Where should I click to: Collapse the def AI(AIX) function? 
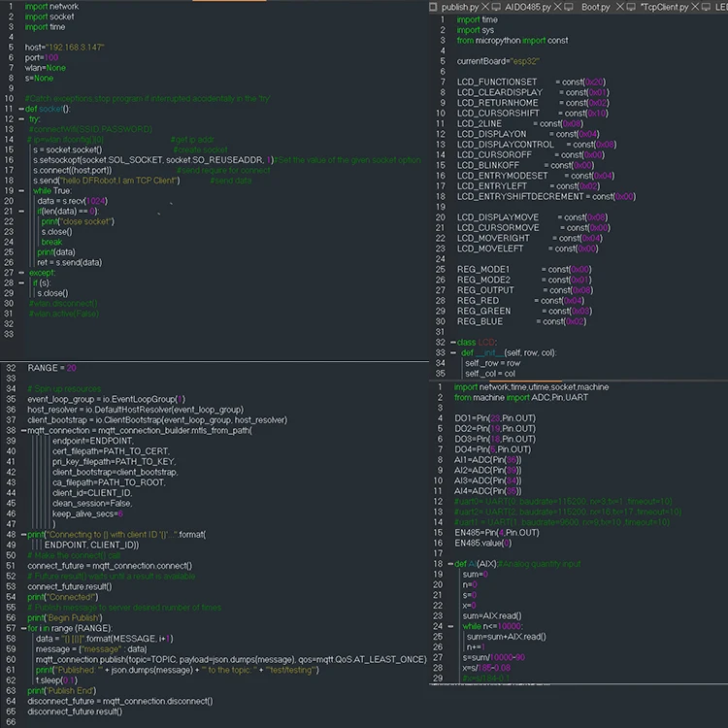click(449, 564)
